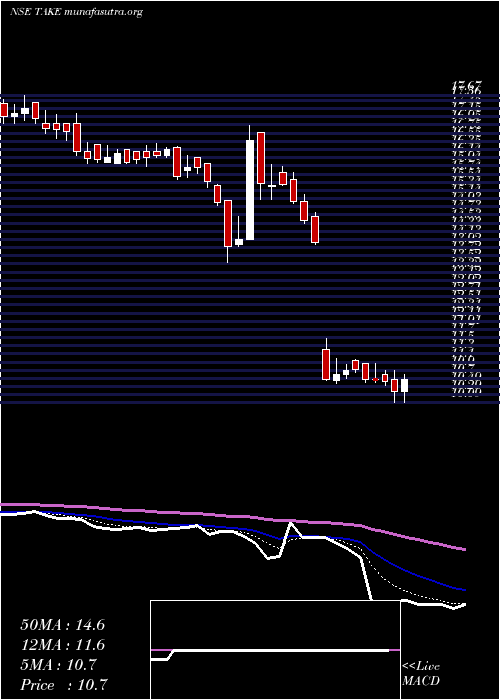Image resolution: width=500 pixels, height=700 pixels.
Task: Click the pink 50MA moving average line
Action: [232, 516]
